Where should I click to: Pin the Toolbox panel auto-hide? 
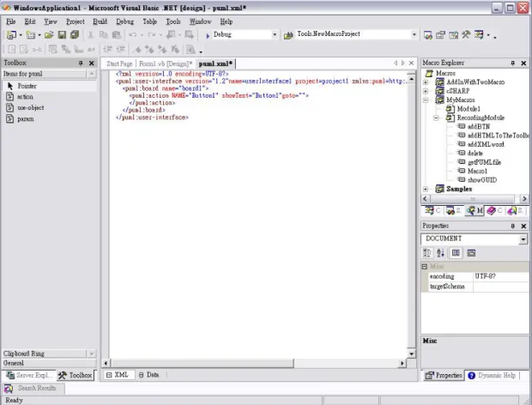[81, 63]
